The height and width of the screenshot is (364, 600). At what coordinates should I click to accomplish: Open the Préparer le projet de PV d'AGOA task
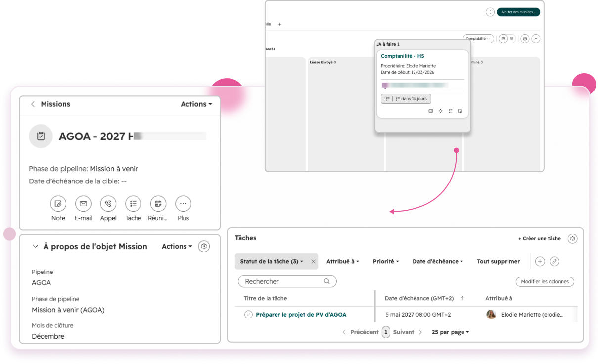tap(301, 315)
